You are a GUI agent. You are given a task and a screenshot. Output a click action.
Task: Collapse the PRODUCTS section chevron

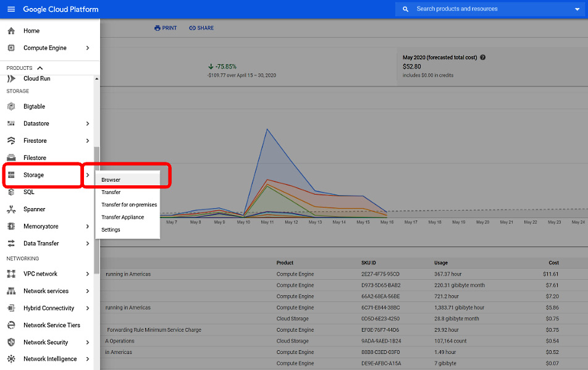[40, 68]
